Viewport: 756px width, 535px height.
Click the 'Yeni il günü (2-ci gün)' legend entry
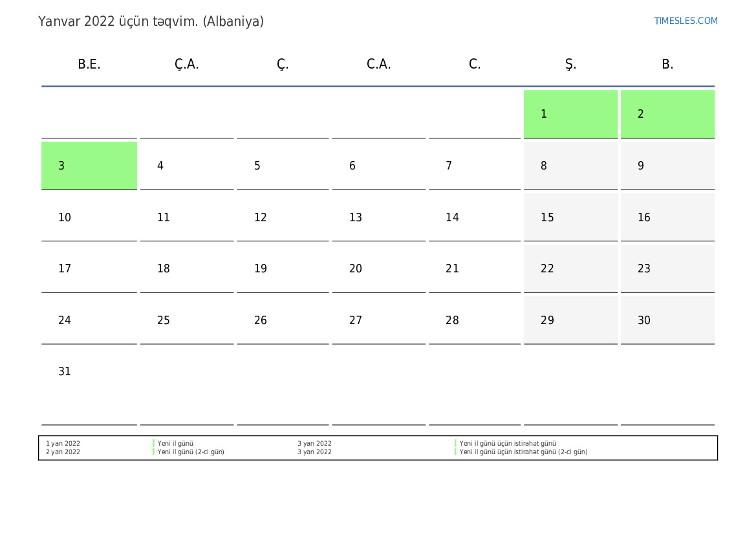191,452
